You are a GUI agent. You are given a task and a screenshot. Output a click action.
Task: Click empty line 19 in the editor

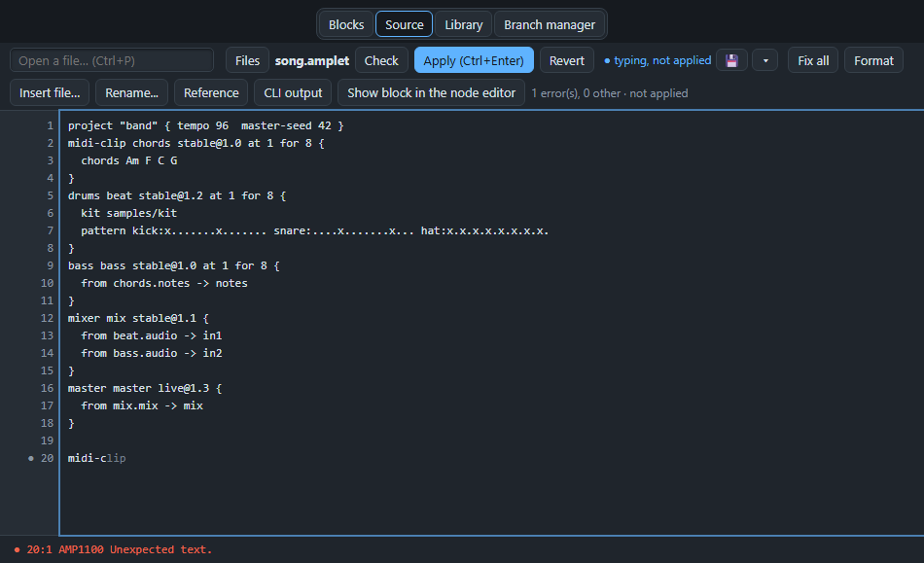pos(492,440)
